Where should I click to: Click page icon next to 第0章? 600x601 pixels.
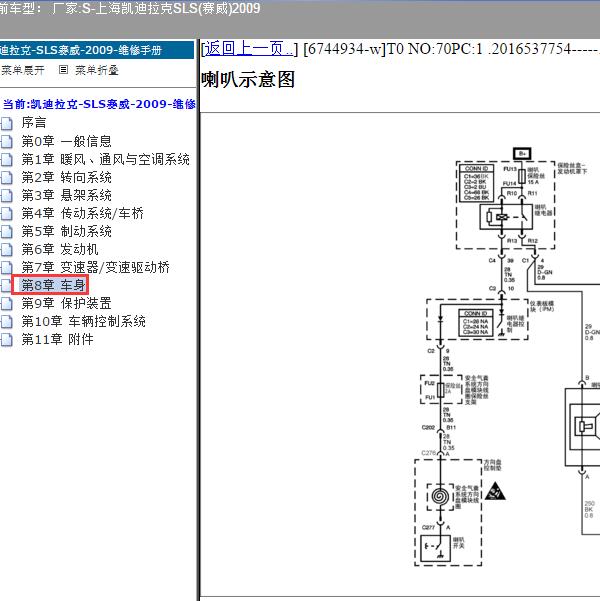(x=7, y=141)
